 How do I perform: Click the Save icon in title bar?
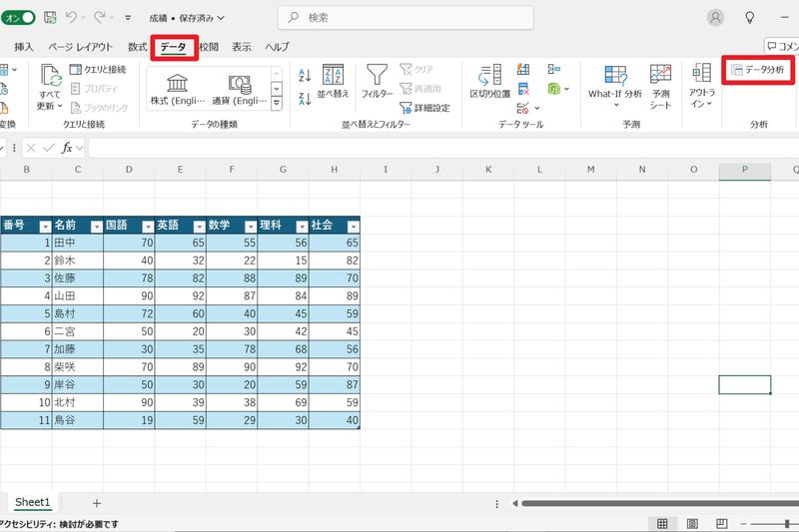[x=50, y=18]
